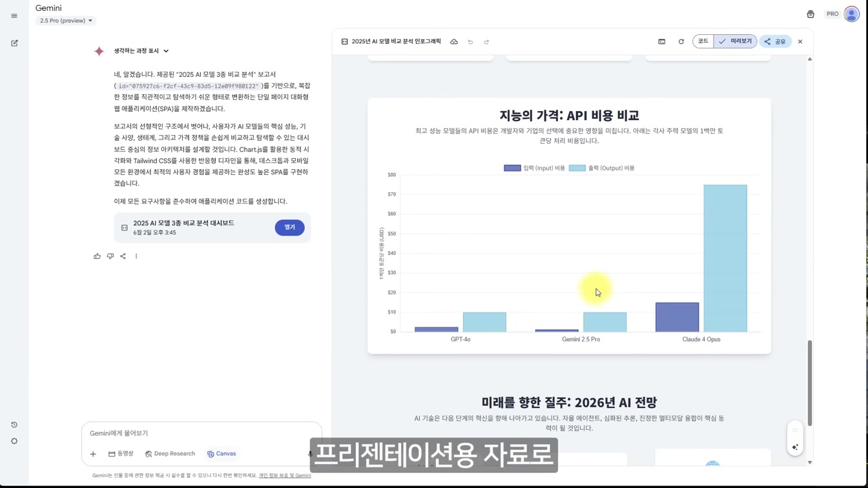Undo the last canvas change

(470, 42)
